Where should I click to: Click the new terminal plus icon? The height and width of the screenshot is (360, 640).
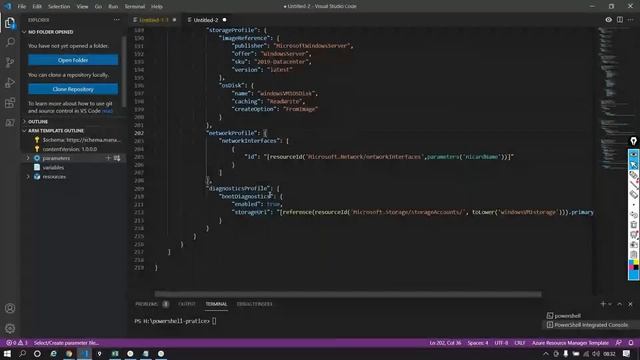[602, 304]
